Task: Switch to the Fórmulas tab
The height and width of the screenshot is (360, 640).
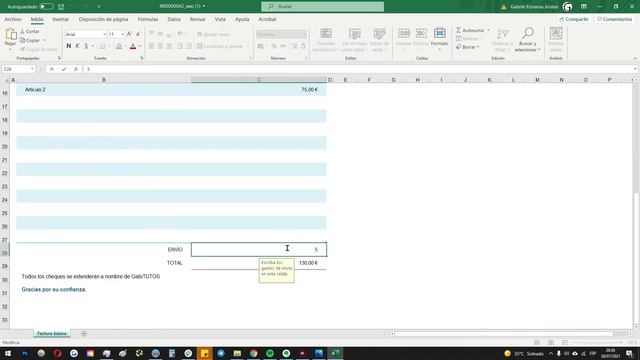Action: coord(148,19)
